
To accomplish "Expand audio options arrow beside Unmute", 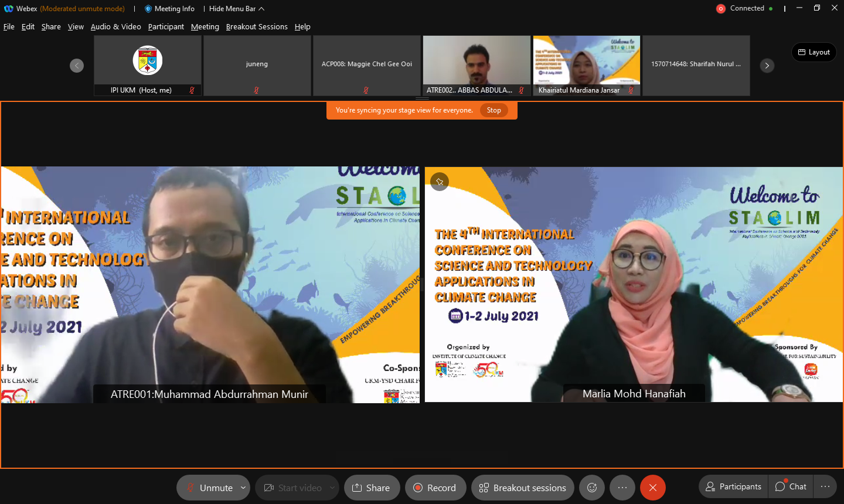I will pyautogui.click(x=243, y=488).
